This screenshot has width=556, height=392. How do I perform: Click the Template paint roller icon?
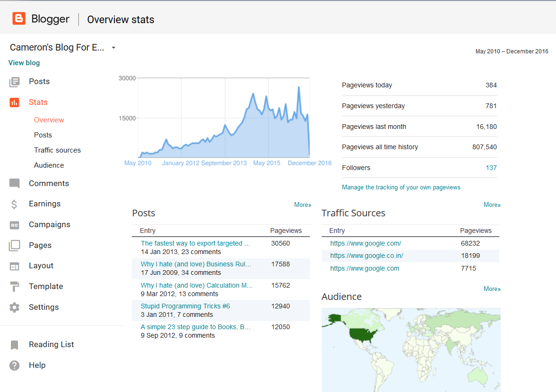point(15,286)
